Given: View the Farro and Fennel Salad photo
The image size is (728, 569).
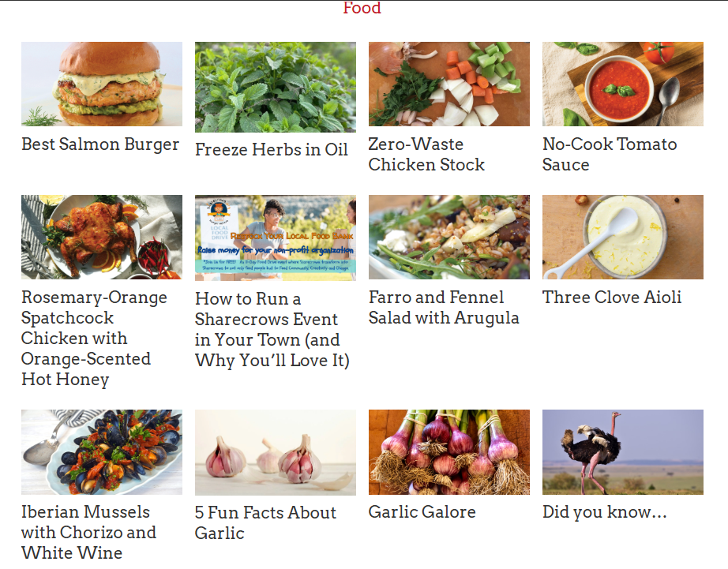Looking at the screenshot, I should point(449,238).
